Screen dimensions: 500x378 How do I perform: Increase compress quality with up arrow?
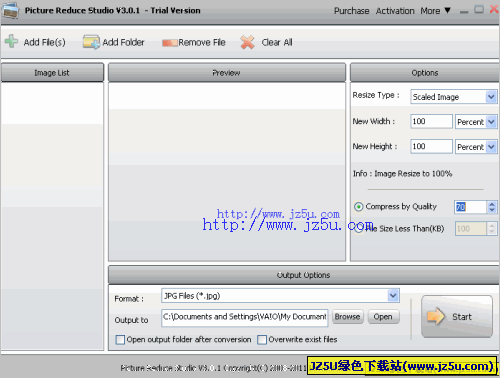coord(492,204)
